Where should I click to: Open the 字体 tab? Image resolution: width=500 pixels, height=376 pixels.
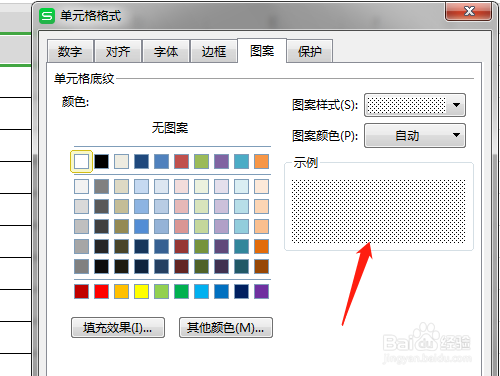click(x=166, y=51)
